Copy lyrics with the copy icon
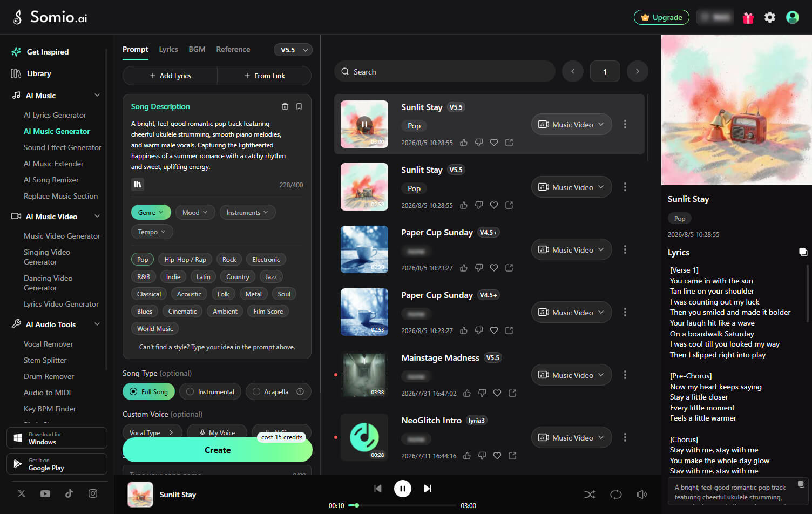Screen dimensions: 812x514 (803, 252)
